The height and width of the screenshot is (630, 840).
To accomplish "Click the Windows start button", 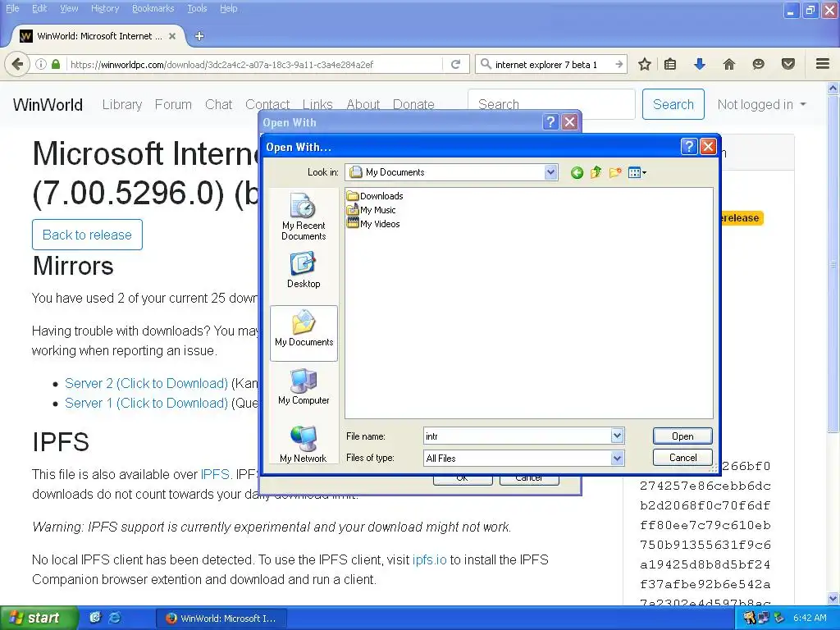I will tap(38, 619).
